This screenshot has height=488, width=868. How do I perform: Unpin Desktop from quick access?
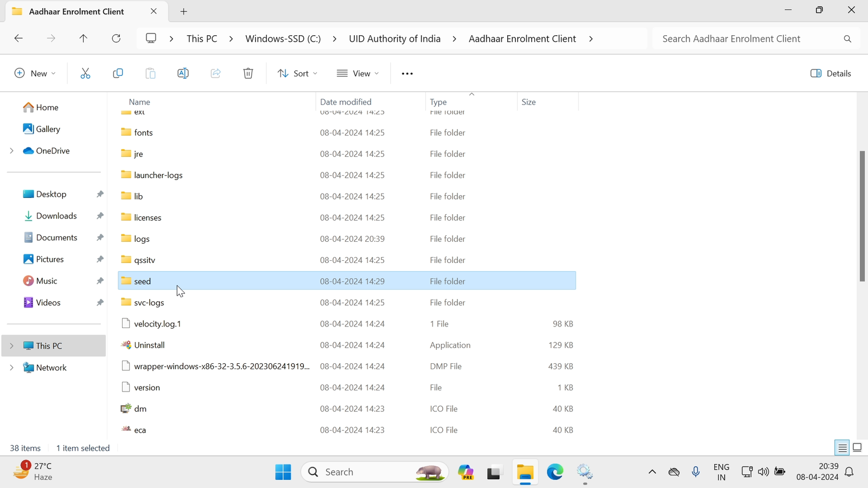(100, 194)
